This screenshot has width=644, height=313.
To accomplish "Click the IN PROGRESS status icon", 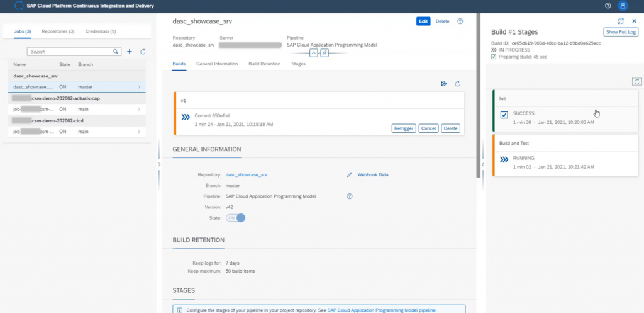I will (x=494, y=50).
